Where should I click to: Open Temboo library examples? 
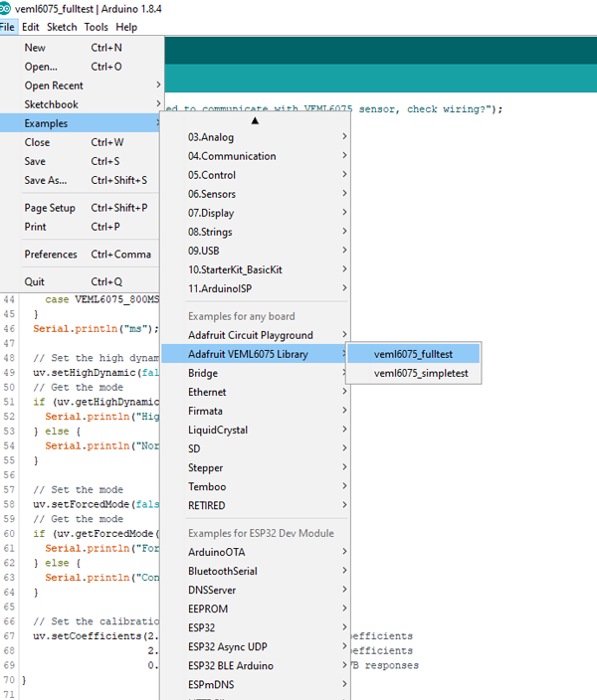(255, 487)
